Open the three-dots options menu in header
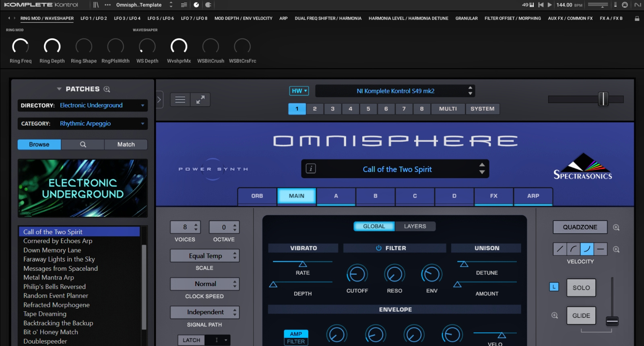644x346 pixels. (x=107, y=5)
